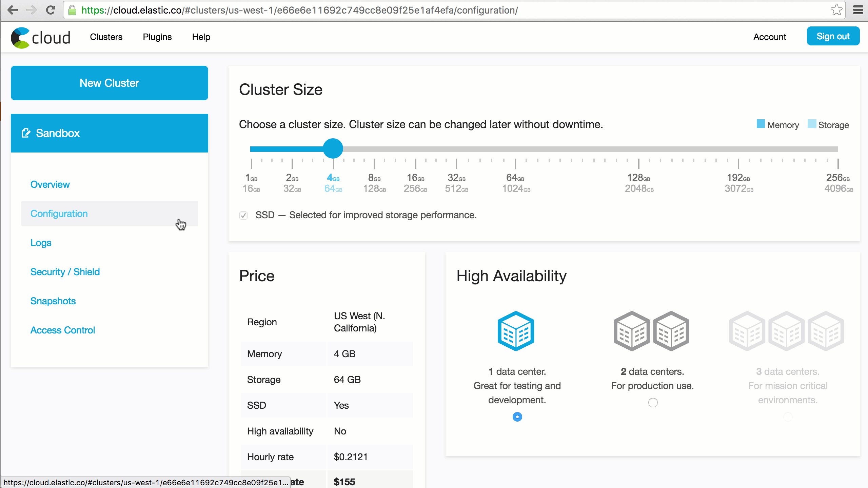Select the 1 data center radio button

pyautogui.click(x=517, y=416)
